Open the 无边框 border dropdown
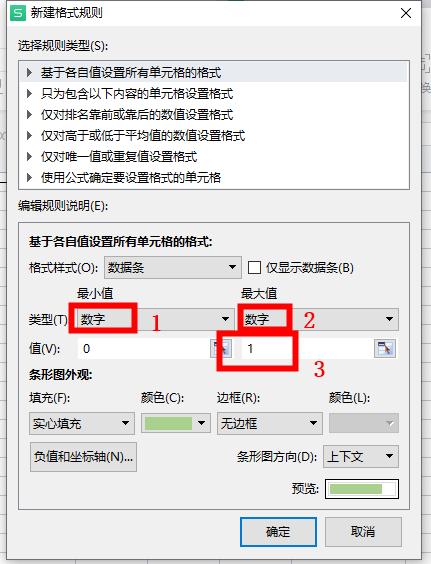Viewport: 431px width, 564px height. click(x=269, y=423)
